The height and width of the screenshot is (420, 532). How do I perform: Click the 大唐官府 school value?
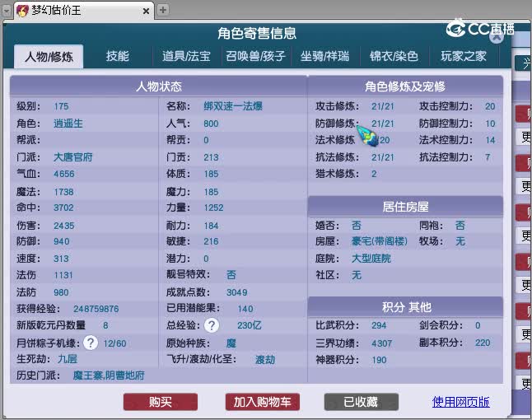[73, 157]
